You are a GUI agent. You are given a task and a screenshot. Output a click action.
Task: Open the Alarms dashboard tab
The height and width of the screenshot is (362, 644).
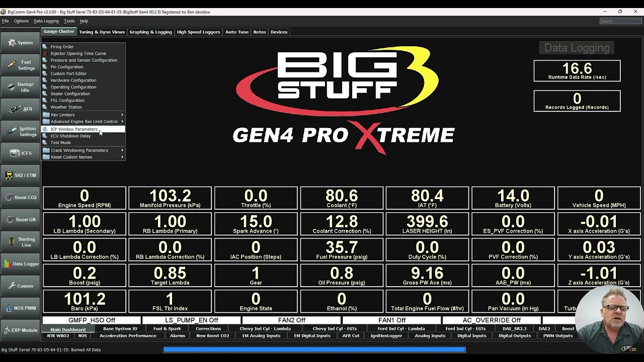(178, 336)
